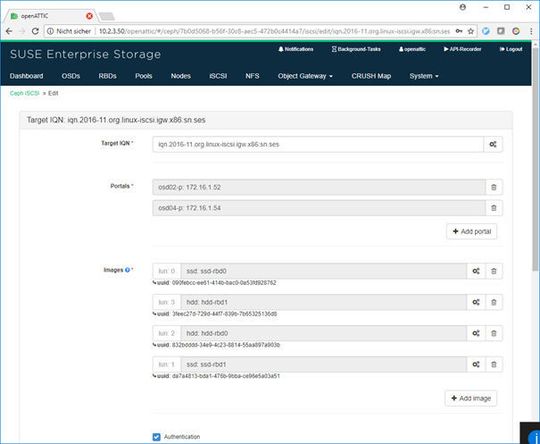
Task: Click the lun: 3 label
Action: point(167,302)
